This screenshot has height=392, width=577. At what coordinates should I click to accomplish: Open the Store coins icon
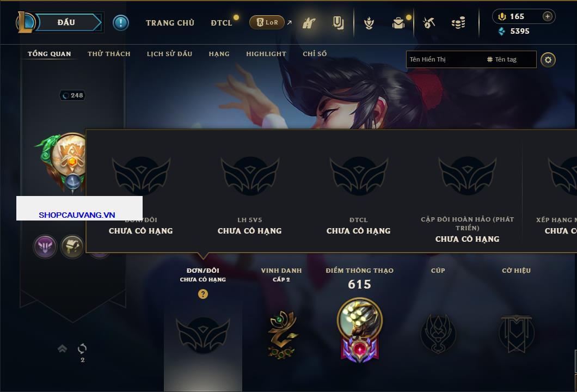coord(458,23)
